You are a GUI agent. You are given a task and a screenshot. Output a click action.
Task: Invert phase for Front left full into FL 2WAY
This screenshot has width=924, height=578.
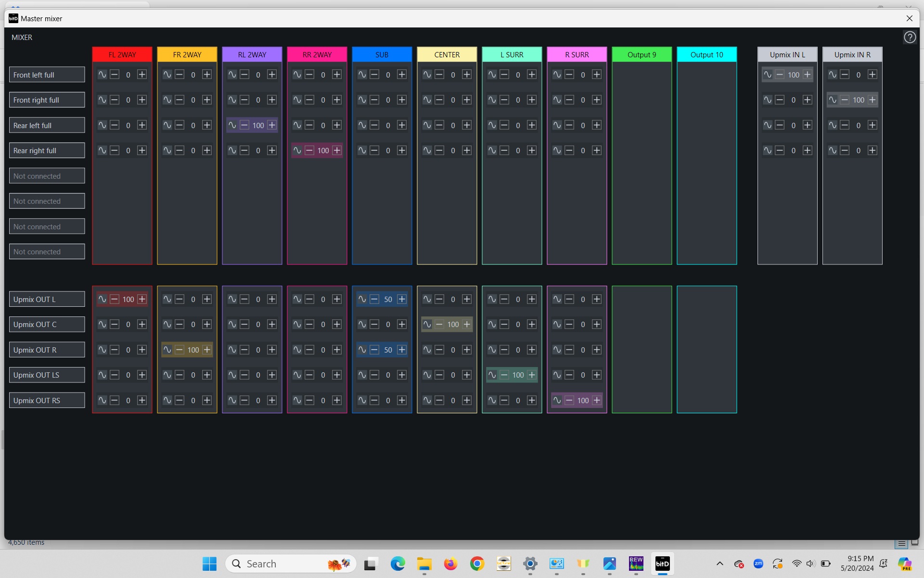pyautogui.click(x=102, y=75)
